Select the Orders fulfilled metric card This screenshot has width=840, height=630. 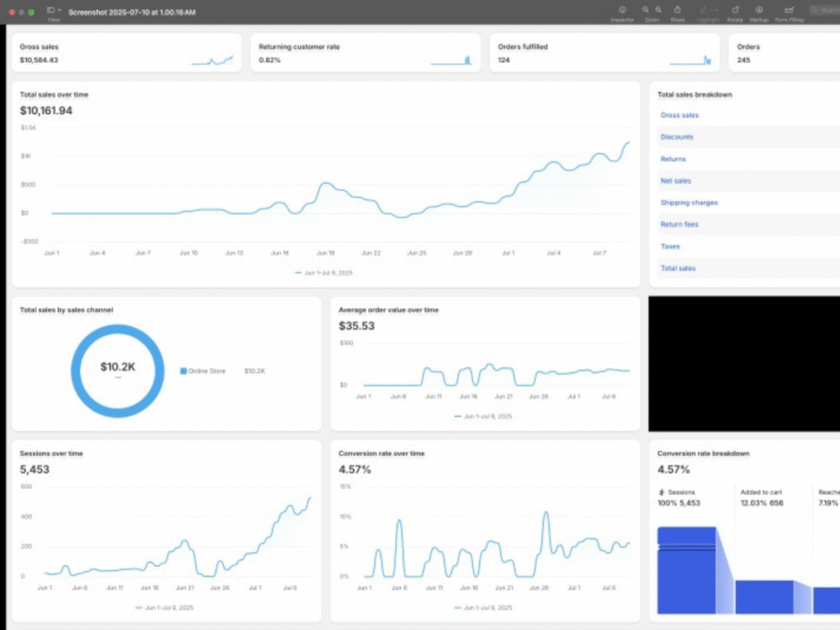click(605, 52)
